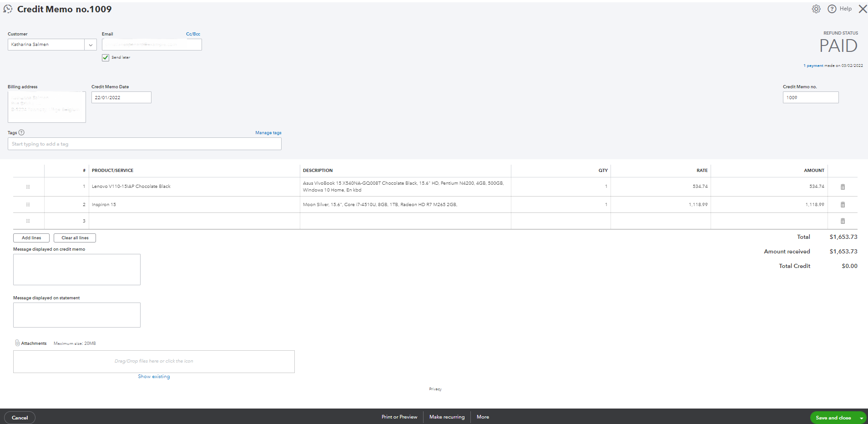The width and height of the screenshot is (868, 424).
Task: Click the Asus VivoBook 15 description cell
Action: [405, 187]
